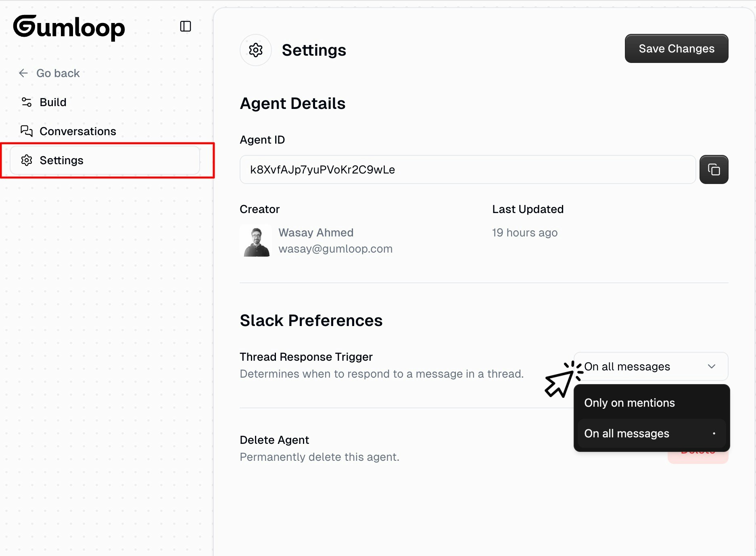Viewport: 756px width, 556px height.
Task: Click the Settings gear icon in sidebar
Action: pyautogui.click(x=27, y=160)
